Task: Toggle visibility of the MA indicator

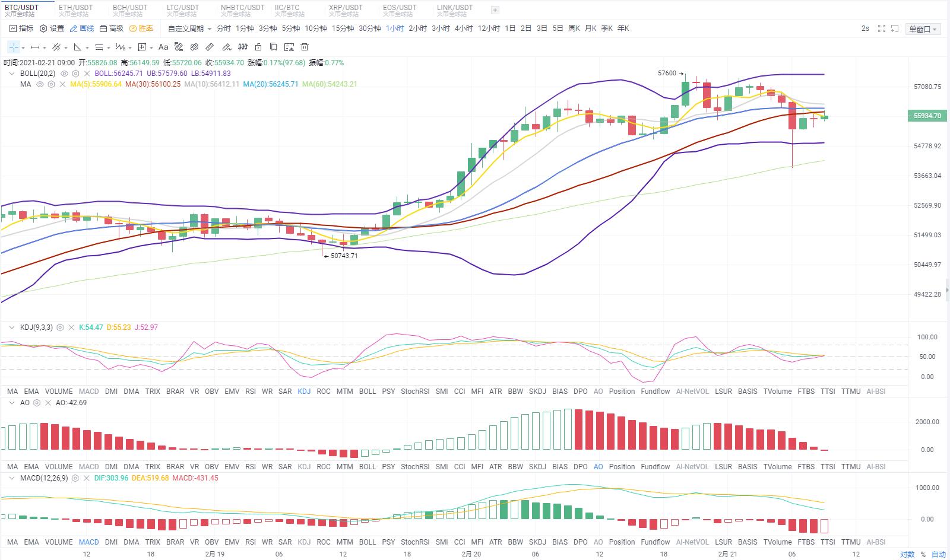Action: pyautogui.click(x=40, y=84)
